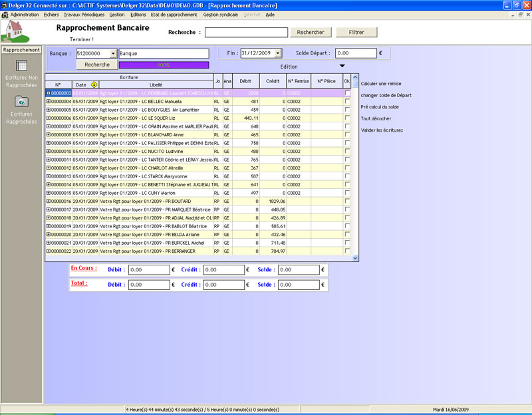
Task: Tick Ok checkbox for entry 00000008
Action: pyautogui.click(x=347, y=134)
